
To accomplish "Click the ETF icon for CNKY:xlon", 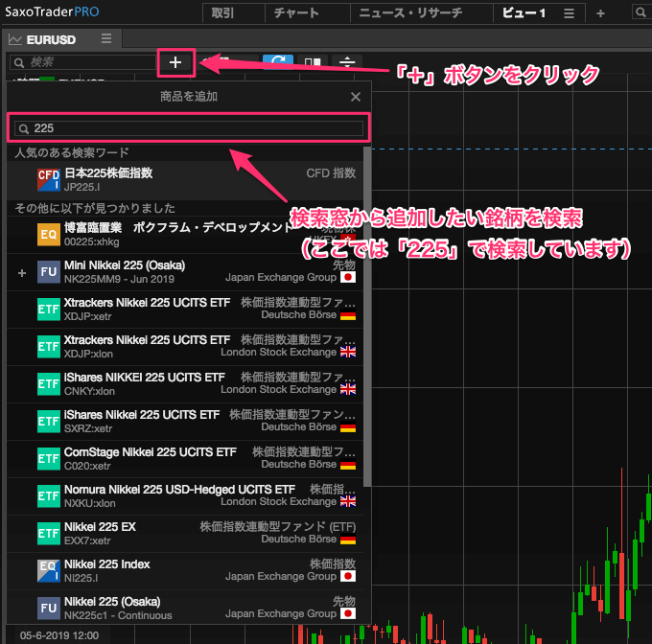I will (x=49, y=384).
